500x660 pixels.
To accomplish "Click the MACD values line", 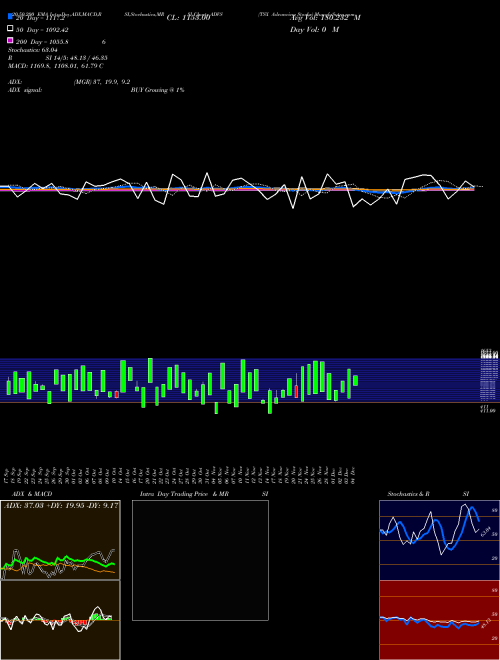I will [x=56, y=66].
